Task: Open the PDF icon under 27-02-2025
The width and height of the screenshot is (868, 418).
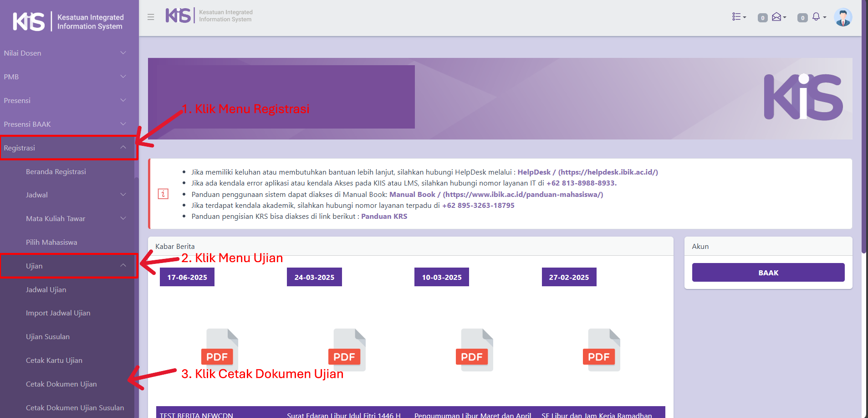Action: click(x=601, y=350)
